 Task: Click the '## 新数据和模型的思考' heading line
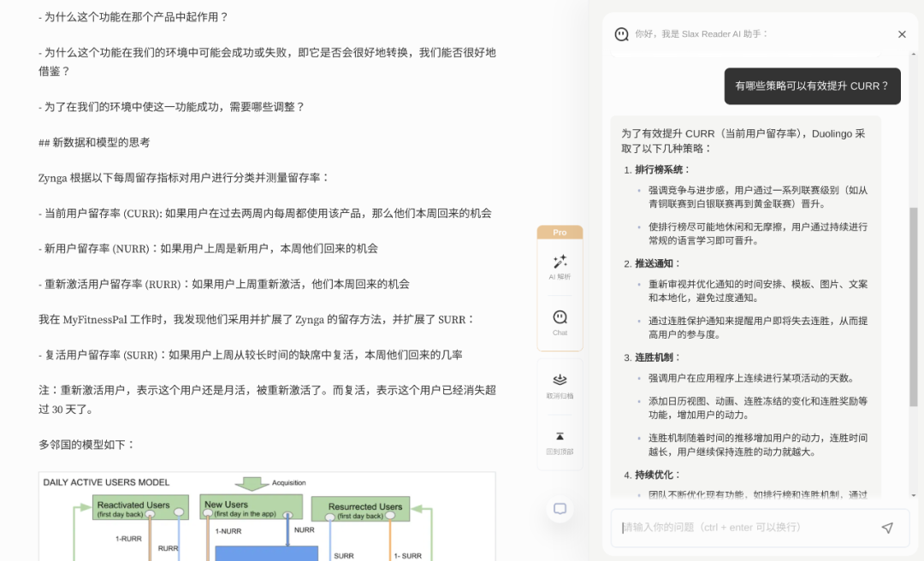(94, 143)
